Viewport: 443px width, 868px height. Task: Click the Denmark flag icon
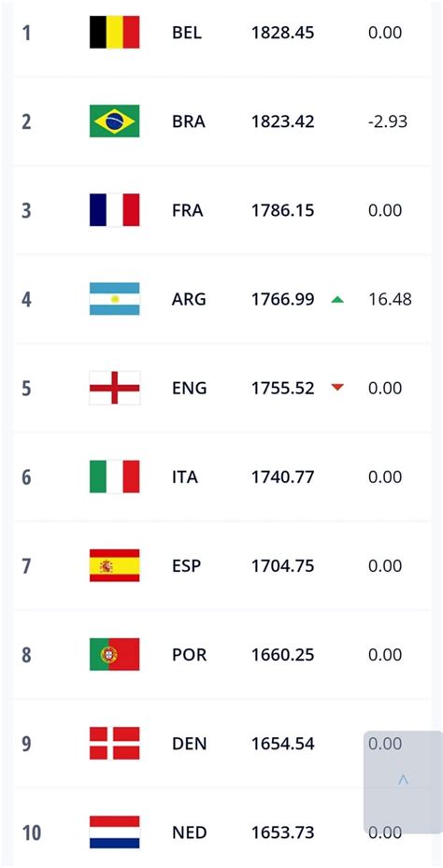[x=115, y=744]
